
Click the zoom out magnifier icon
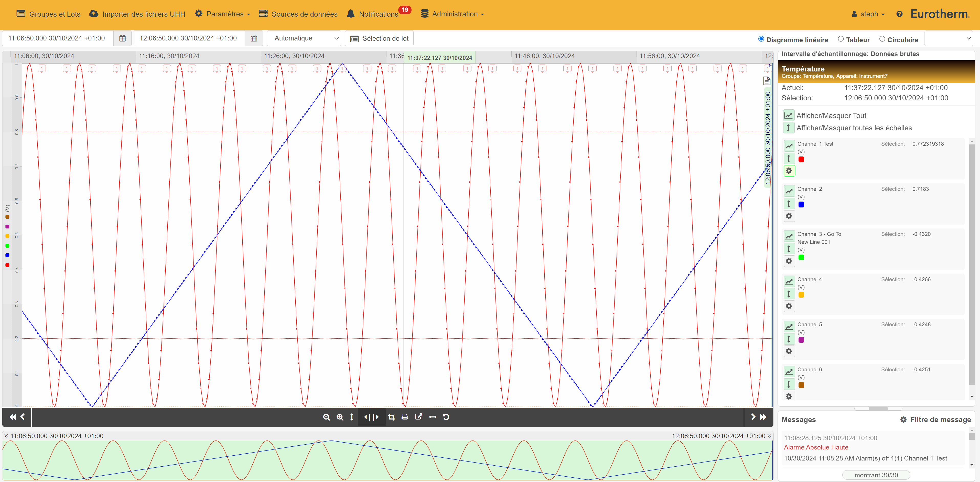coord(326,417)
